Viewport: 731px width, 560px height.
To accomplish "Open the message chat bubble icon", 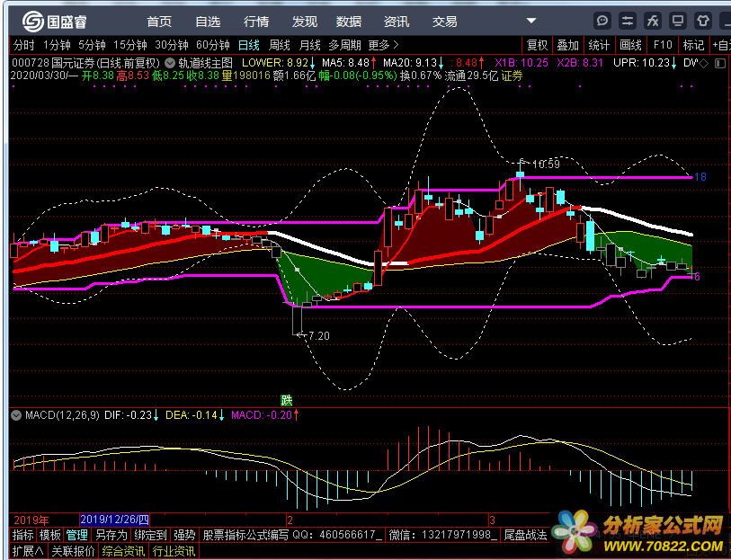I will (602, 20).
